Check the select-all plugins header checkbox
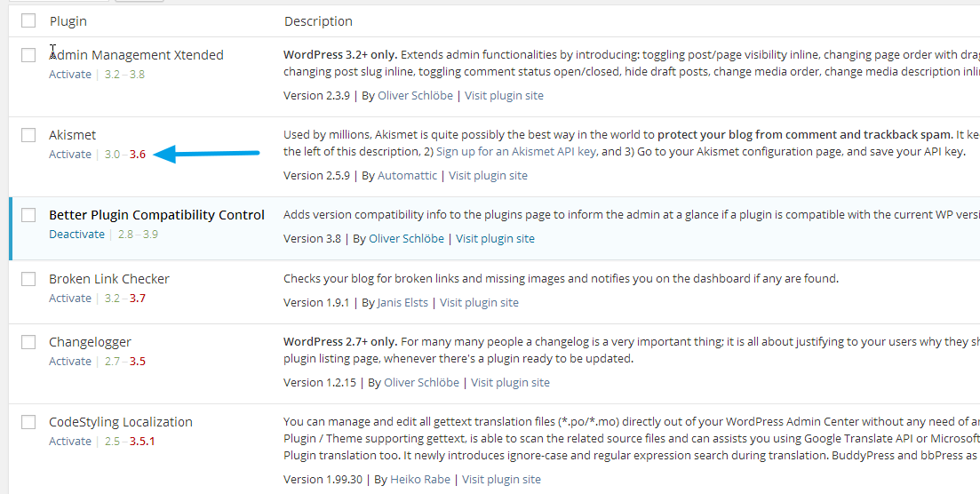The width and height of the screenshot is (980, 494). (28, 20)
